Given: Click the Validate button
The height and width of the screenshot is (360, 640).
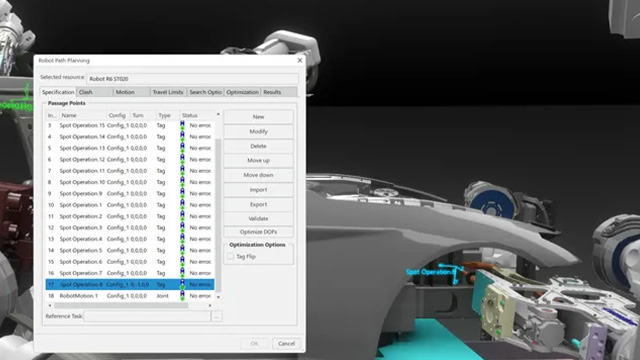Looking at the screenshot, I should click(258, 219).
